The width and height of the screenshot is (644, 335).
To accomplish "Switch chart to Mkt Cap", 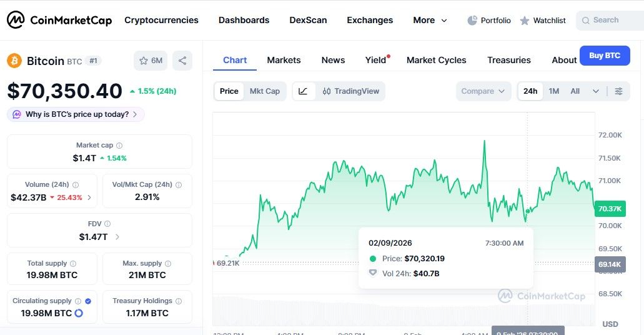I will pos(265,91).
